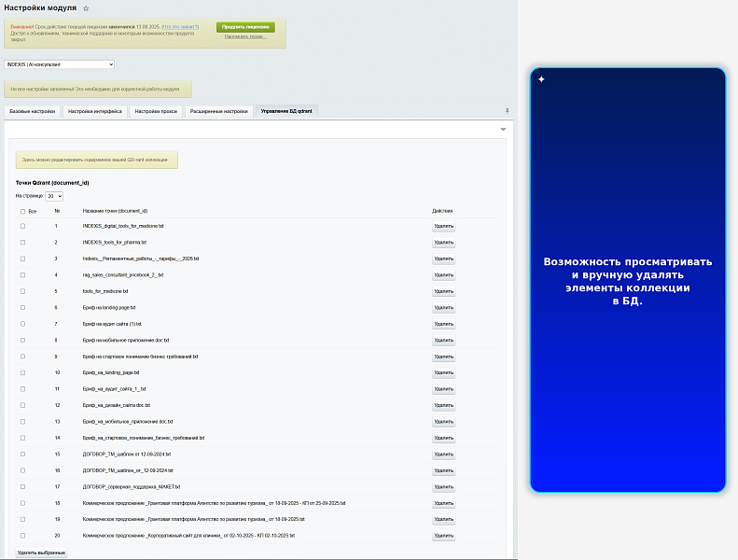Select the Настройки интерфейса tab
This screenshot has height=560, width=738.
tap(94, 112)
